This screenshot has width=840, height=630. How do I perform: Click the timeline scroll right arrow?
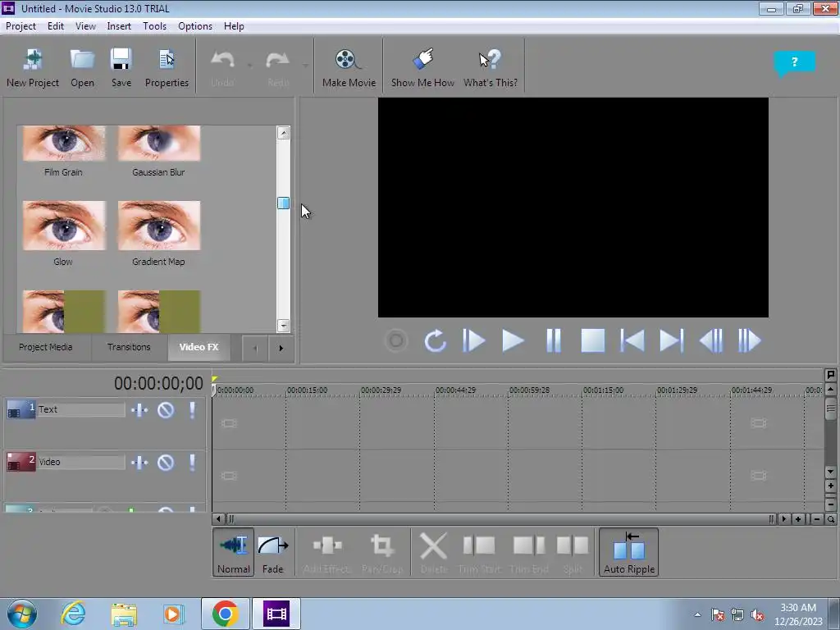click(x=783, y=518)
